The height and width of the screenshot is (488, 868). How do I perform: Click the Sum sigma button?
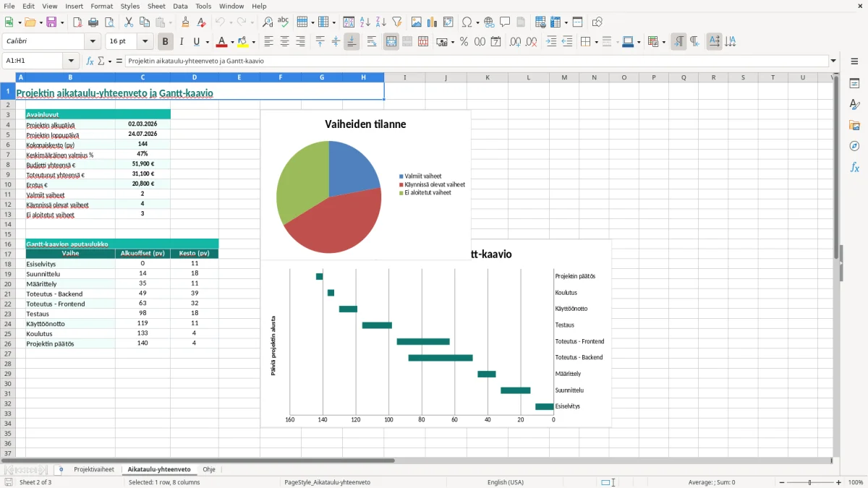[101, 61]
